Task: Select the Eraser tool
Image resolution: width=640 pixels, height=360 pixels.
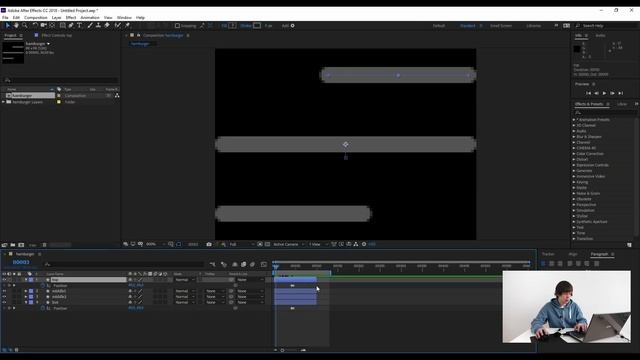Action: (x=107, y=25)
